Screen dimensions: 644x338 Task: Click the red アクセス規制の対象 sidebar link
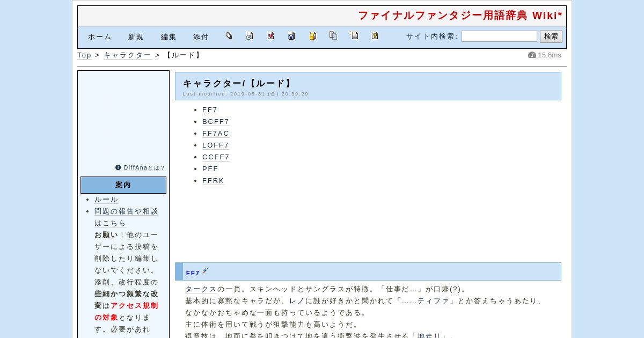126,312
